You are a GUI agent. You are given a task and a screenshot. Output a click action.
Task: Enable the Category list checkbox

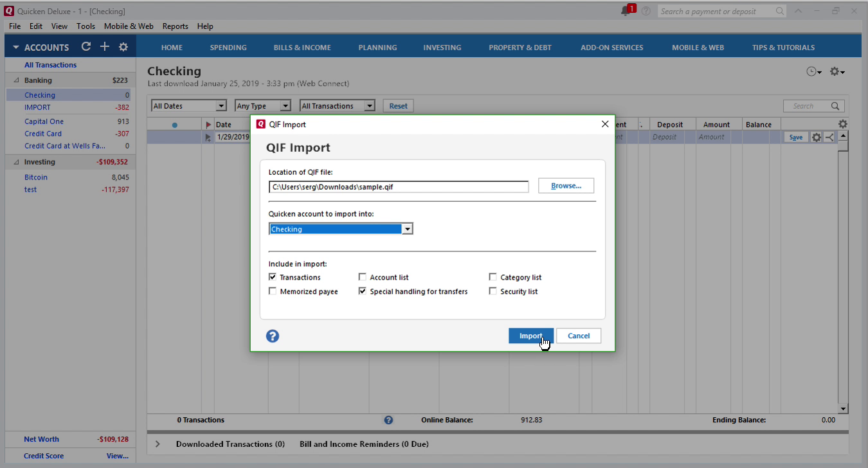[493, 277]
